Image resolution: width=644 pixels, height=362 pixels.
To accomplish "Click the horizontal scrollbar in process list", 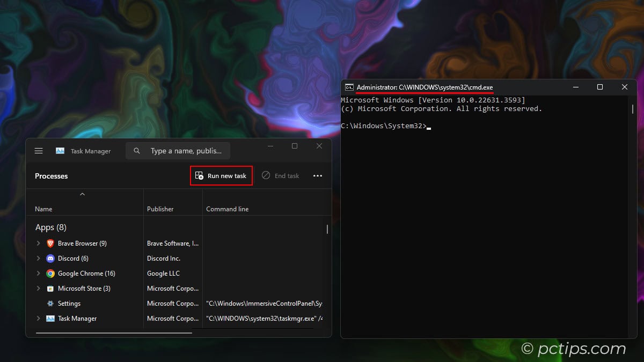I will (x=114, y=333).
